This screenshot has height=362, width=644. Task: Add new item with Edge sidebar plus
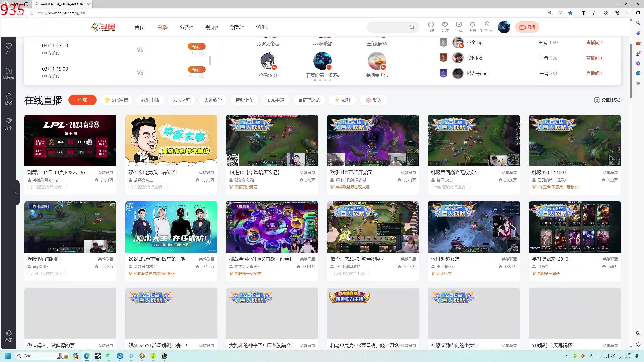(638, 100)
